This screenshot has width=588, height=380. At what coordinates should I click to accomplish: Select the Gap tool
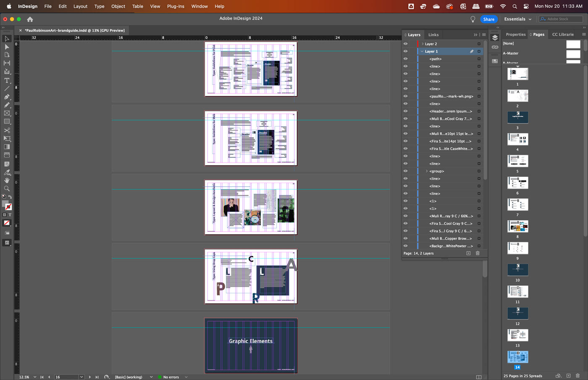(7, 63)
